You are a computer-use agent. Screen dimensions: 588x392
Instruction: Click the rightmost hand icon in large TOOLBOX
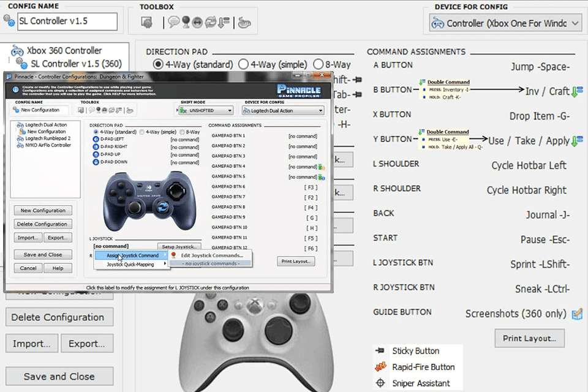[x=244, y=23]
